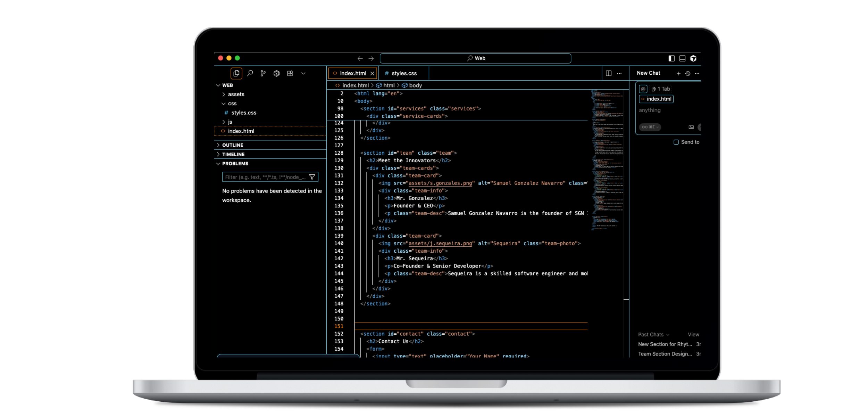Open Source Control view icon
The image size is (868, 417).
[x=263, y=73]
